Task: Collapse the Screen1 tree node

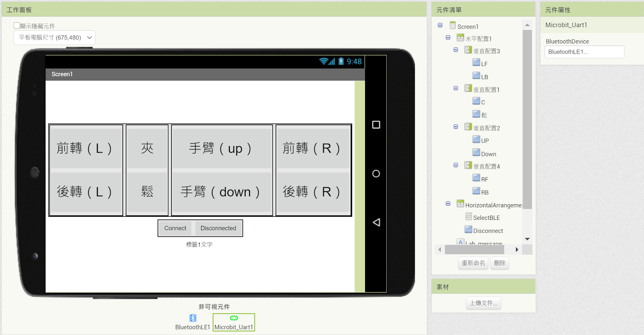Action: coord(440,25)
